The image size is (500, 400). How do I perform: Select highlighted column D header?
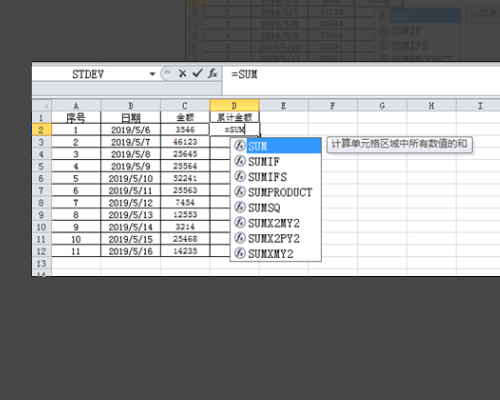(x=234, y=105)
